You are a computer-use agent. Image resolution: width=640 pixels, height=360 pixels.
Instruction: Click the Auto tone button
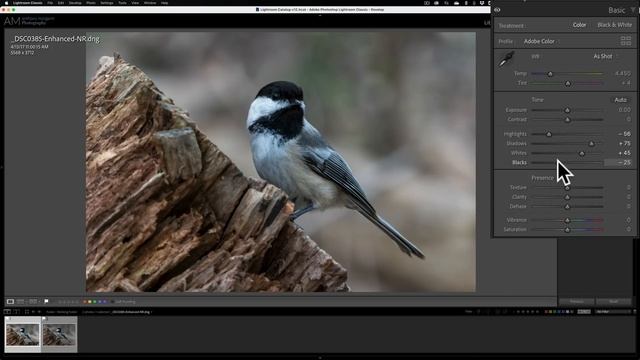point(620,100)
